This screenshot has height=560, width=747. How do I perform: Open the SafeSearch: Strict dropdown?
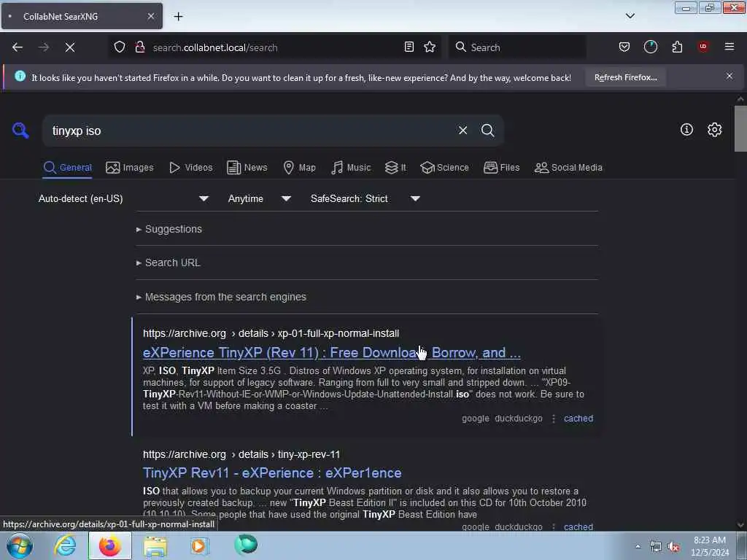point(365,198)
